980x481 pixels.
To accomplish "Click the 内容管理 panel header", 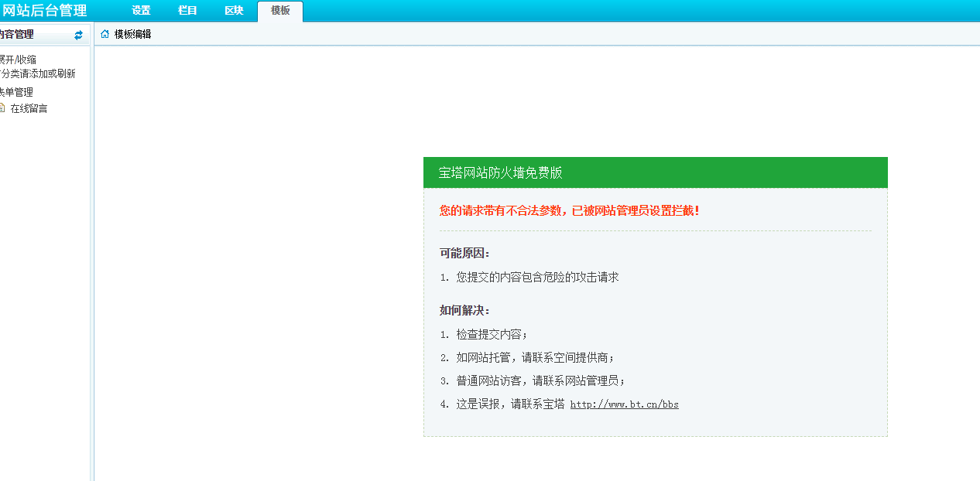I will [45, 35].
